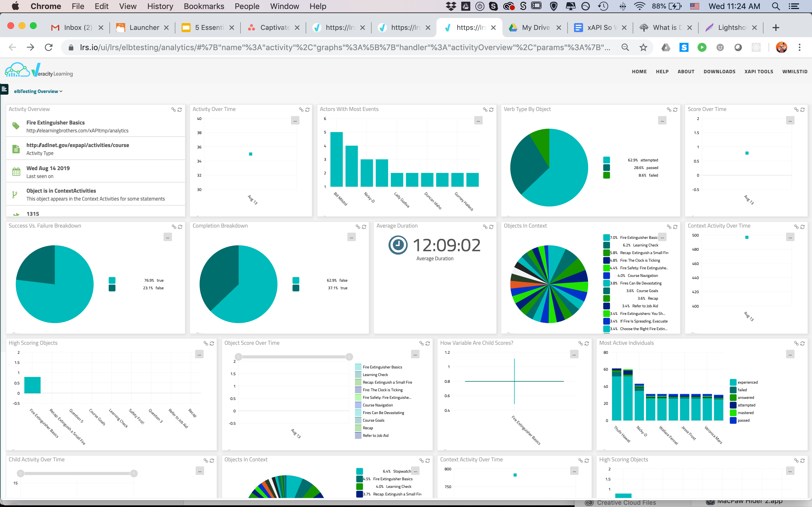The image size is (812, 507).
Task: Bookmark page with the star icon
Action: (x=643, y=47)
